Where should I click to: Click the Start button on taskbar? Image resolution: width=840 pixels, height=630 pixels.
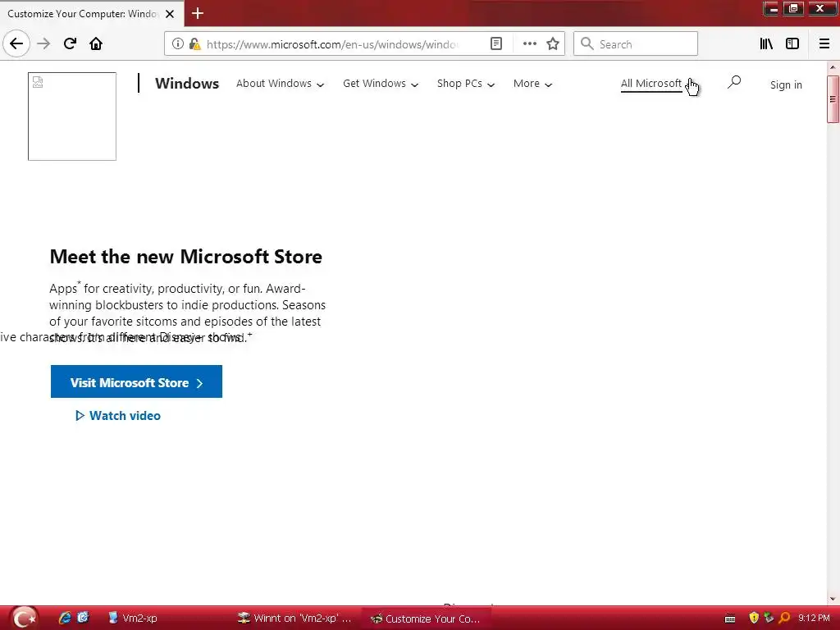click(x=24, y=619)
